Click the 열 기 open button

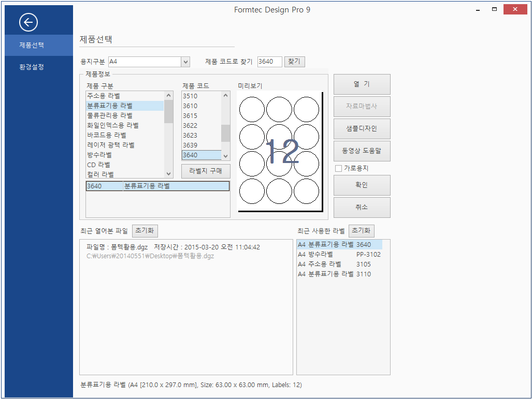click(x=362, y=84)
